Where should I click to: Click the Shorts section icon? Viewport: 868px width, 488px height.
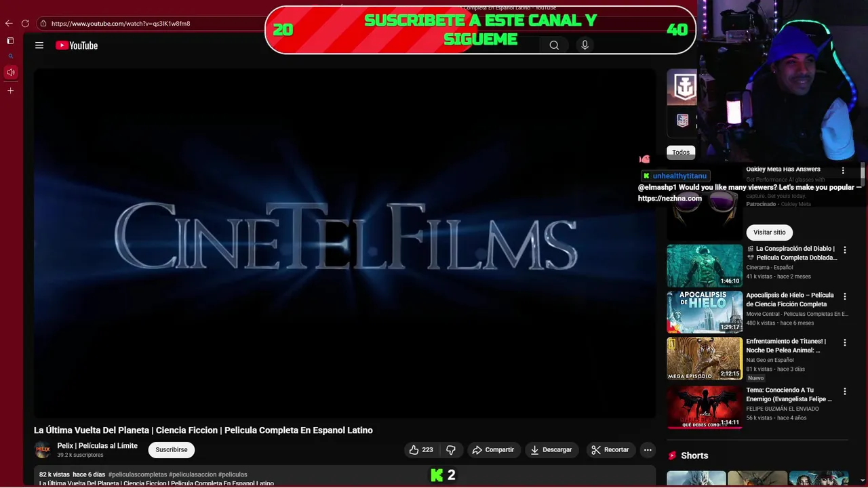673,455
